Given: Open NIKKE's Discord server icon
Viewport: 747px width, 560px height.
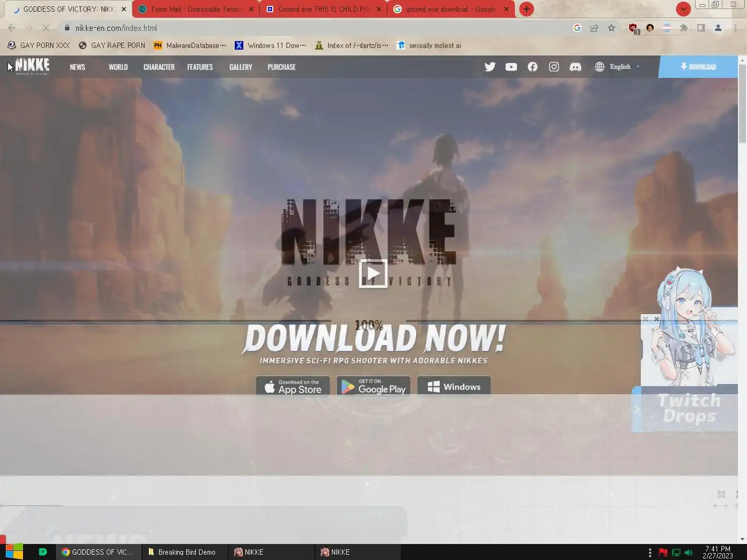Looking at the screenshot, I should tap(575, 67).
